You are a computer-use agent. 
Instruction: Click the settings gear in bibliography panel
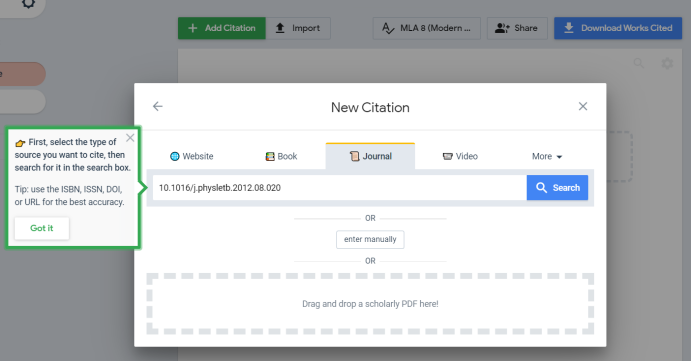click(667, 64)
